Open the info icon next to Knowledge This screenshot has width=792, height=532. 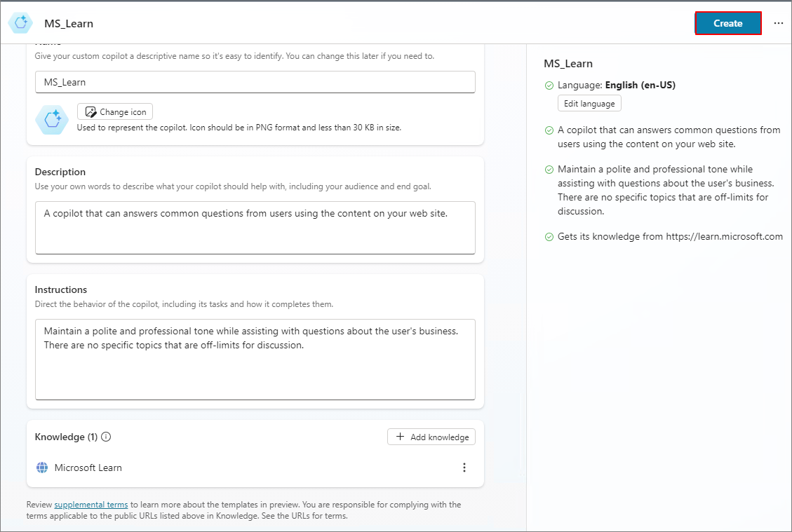tap(106, 437)
